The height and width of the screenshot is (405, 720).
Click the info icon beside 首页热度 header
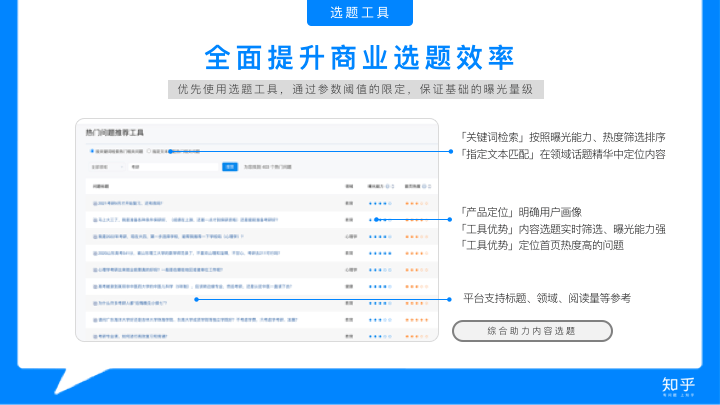(425, 186)
